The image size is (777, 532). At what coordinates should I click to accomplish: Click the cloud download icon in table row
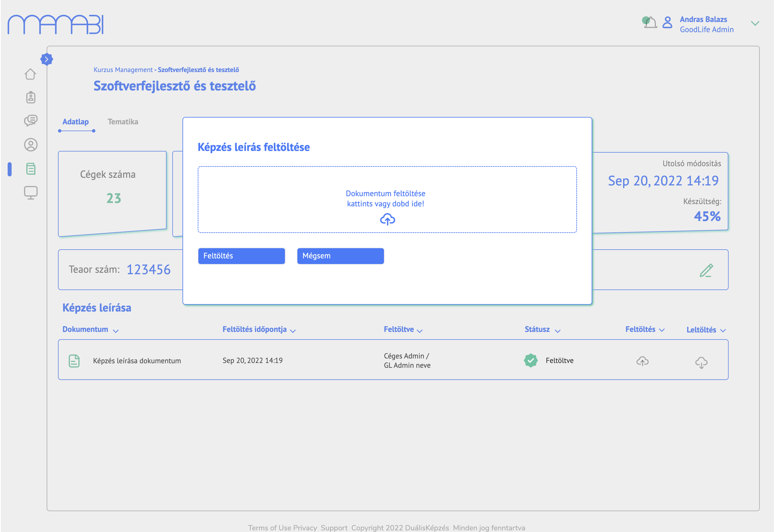click(701, 362)
